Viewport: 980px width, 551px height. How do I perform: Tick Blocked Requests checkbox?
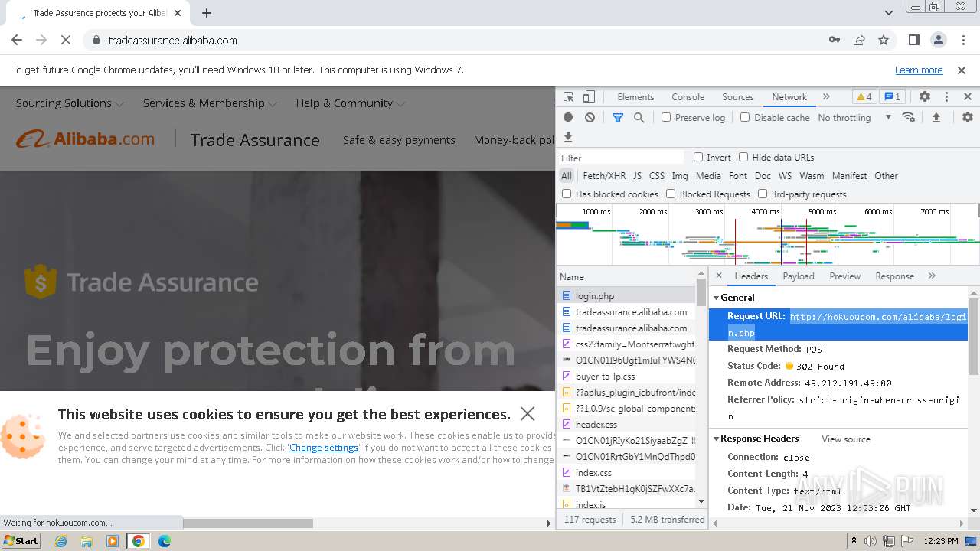(671, 194)
